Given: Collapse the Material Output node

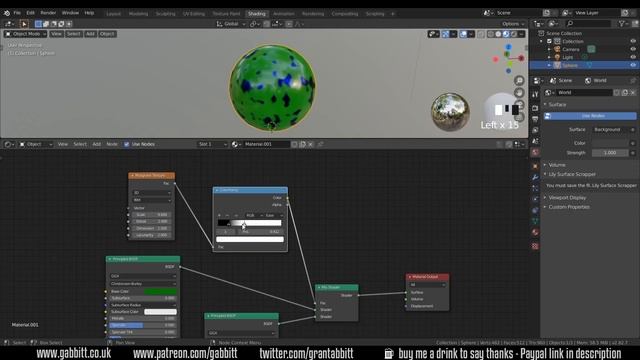Looking at the screenshot, I should tap(410, 277).
